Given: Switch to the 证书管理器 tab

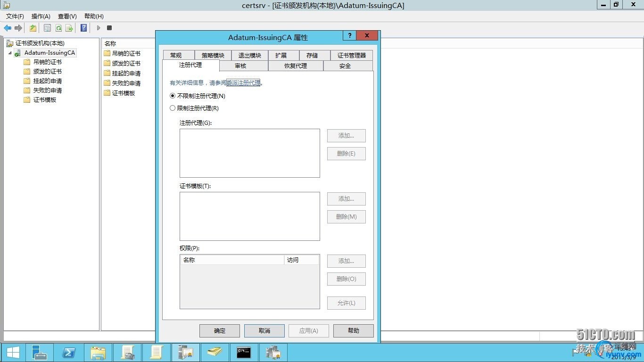Looking at the screenshot, I should click(x=352, y=55).
